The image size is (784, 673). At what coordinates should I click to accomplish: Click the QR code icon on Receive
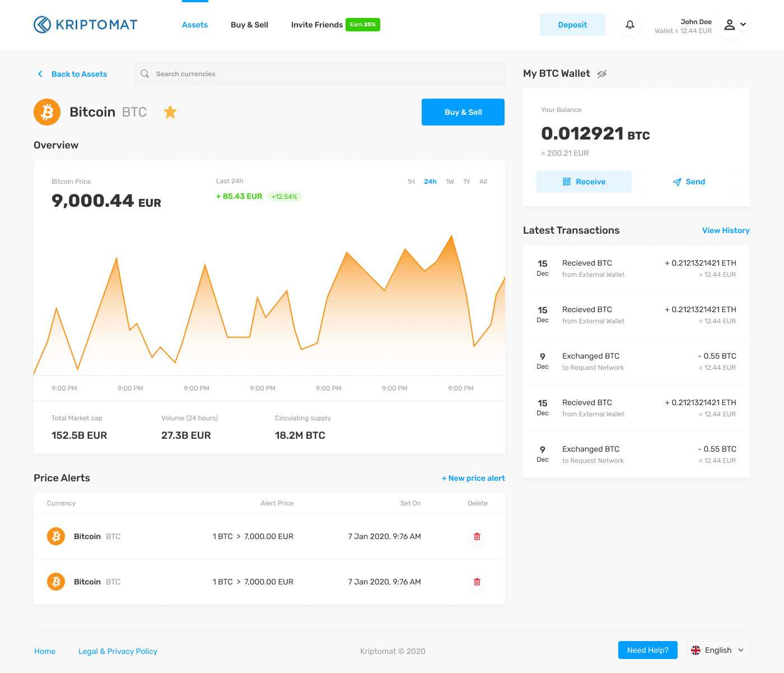[x=567, y=182]
